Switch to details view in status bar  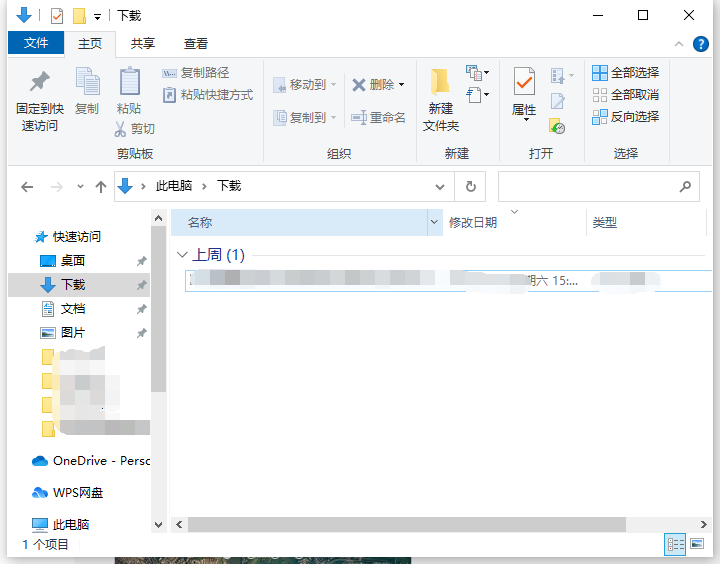click(x=675, y=544)
